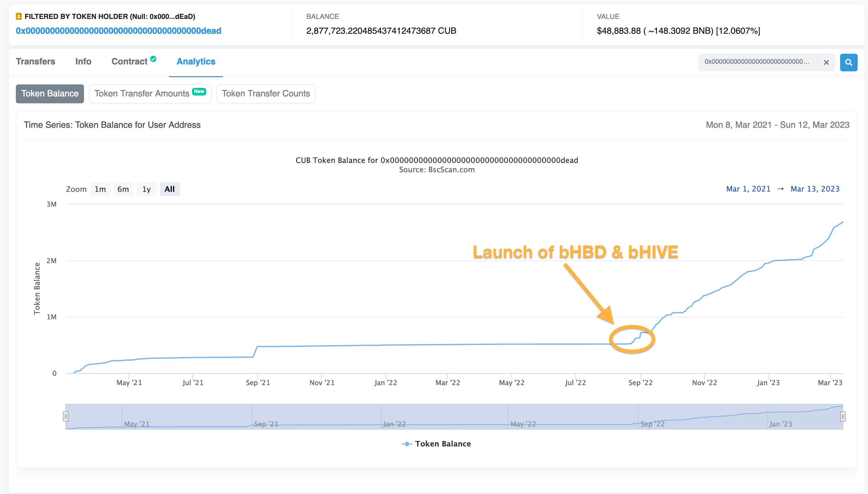Switch to Token Transfer Counts chart

(266, 94)
